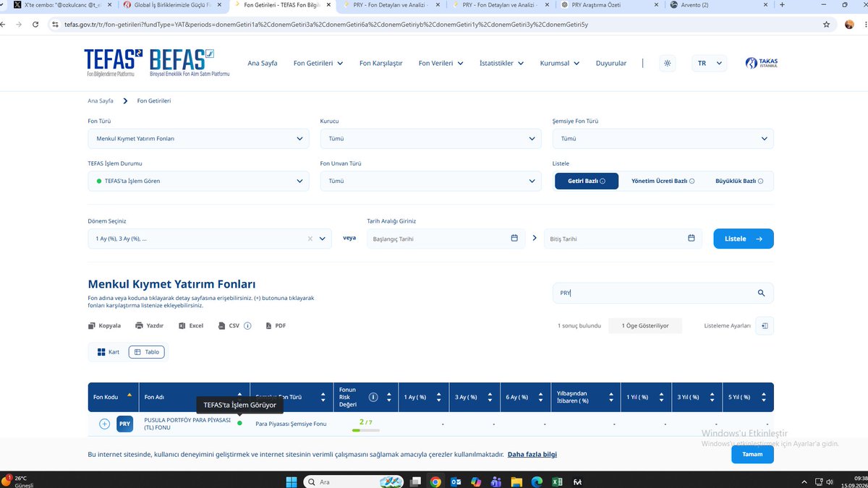Open Daha fazla bilgi cookie link
The image size is (868, 488).
click(532, 455)
